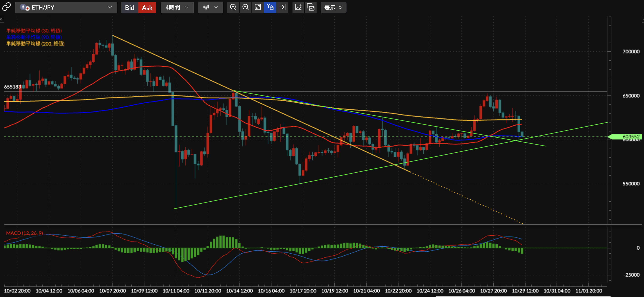The width and height of the screenshot is (644, 297).
Task: Click the fit-to-screen chart icon
Action: pos(258,7)
